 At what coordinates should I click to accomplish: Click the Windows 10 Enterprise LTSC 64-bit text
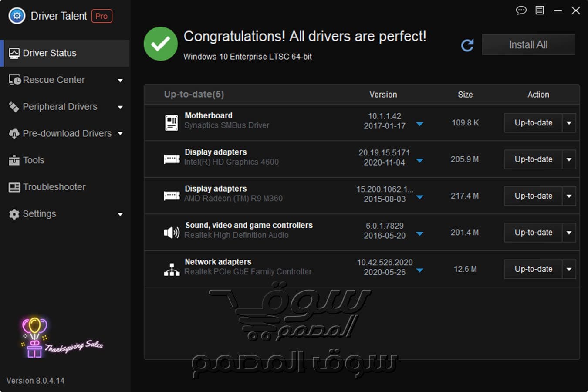247,57
